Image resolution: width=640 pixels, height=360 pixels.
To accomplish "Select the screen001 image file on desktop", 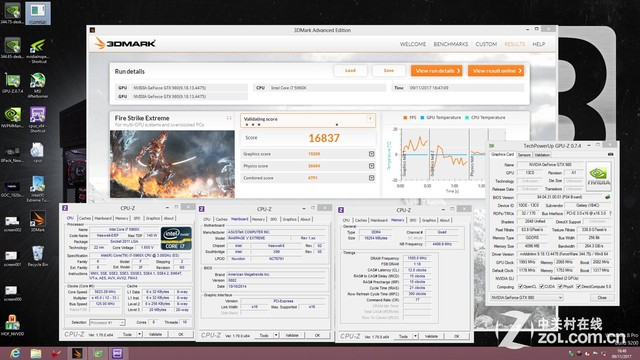I will (12, 258).
